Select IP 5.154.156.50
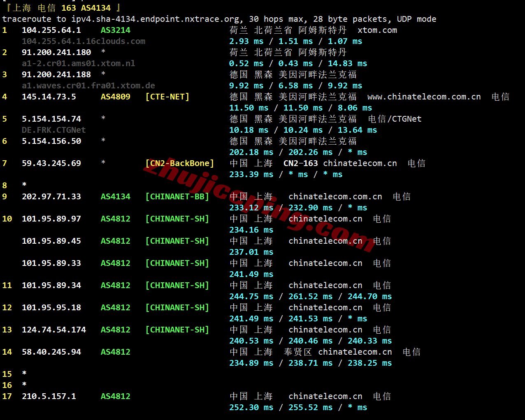 click(x=51, y=141)
